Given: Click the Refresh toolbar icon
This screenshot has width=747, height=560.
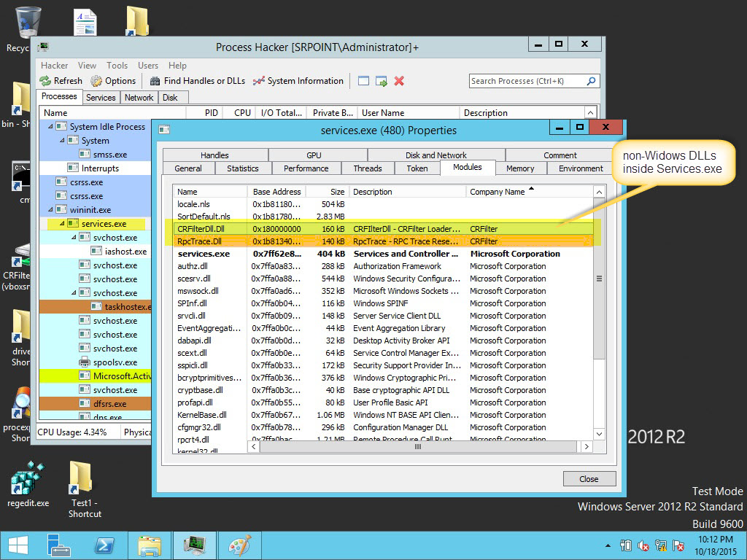Looking at the screenshot, I should pos(46,81).
